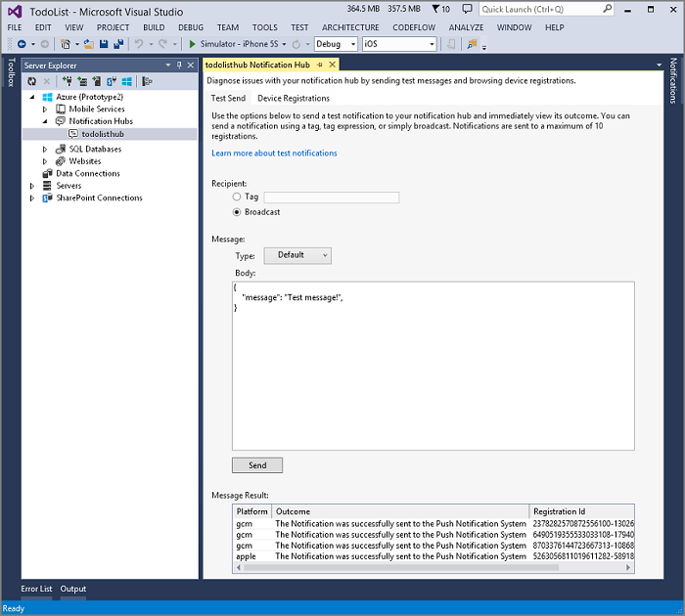
Task: Click the Navigate Backward arrow icon
Action: point(22,44)
